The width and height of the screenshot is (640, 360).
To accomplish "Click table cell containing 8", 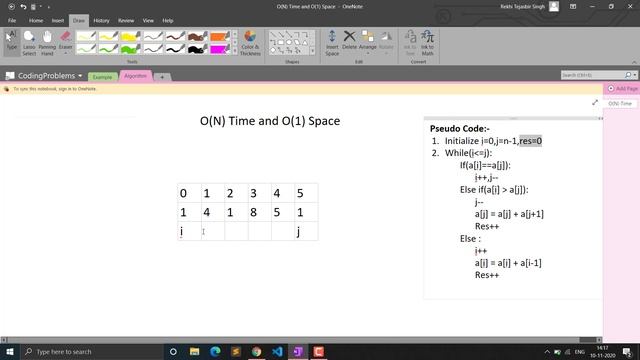I will (259, 212).
